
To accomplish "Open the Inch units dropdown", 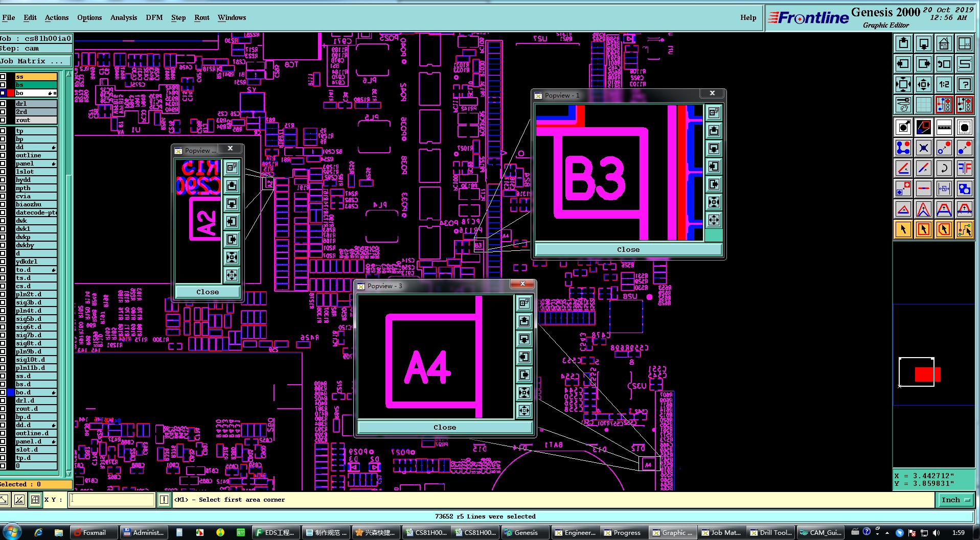I will 955,500.
